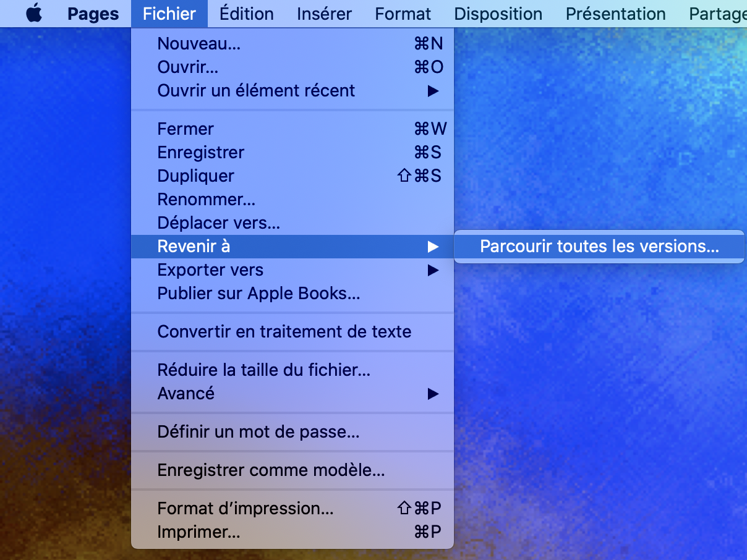The height and width of the screenshot is (560, 747).
Task: Expand the Revenir à submenu
Action: coord(292,246)
